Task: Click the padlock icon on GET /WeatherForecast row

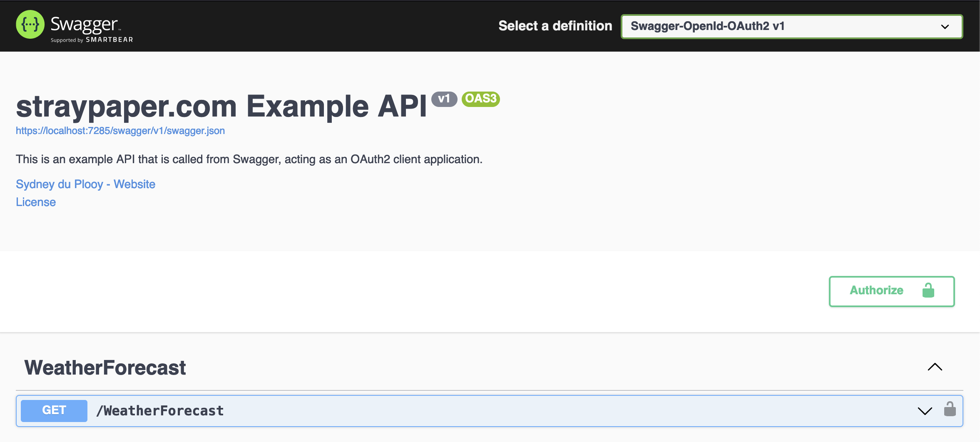Action: (x=950, y=409)
